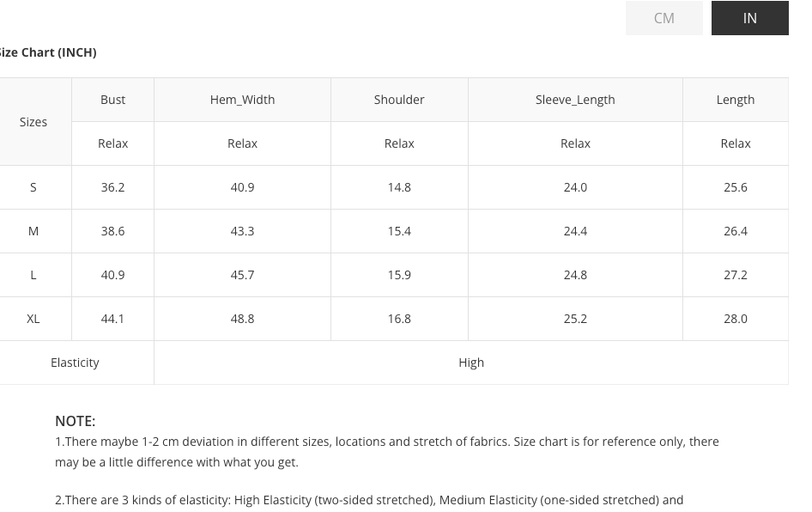Select the S size row label
Image resolution: width=812 pixels, height=512 pixels.
click(x=33, y=187)
